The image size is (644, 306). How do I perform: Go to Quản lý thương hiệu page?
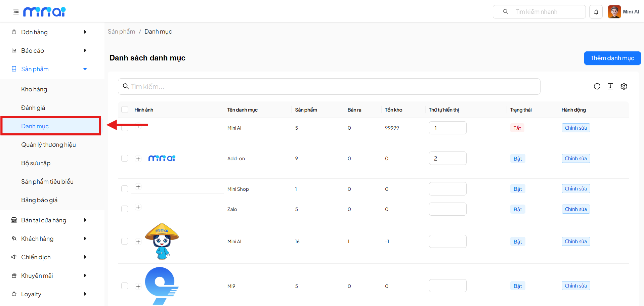[48, 145]
